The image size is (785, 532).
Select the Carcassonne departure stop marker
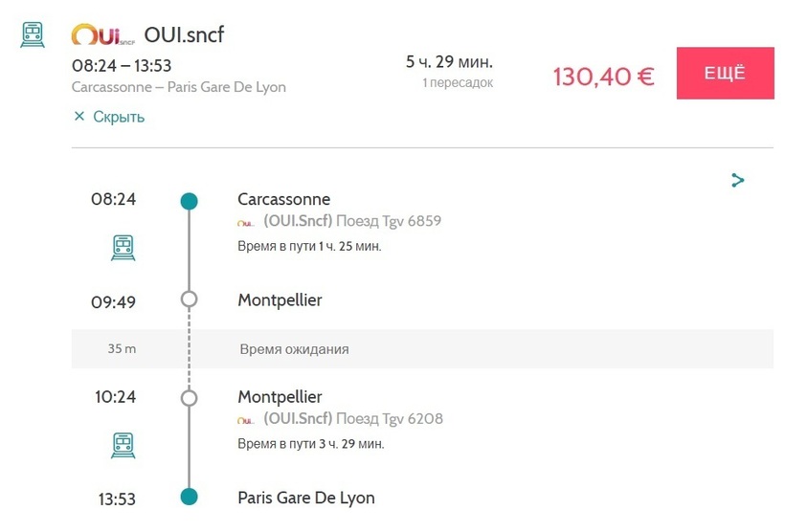coord(189,201)
